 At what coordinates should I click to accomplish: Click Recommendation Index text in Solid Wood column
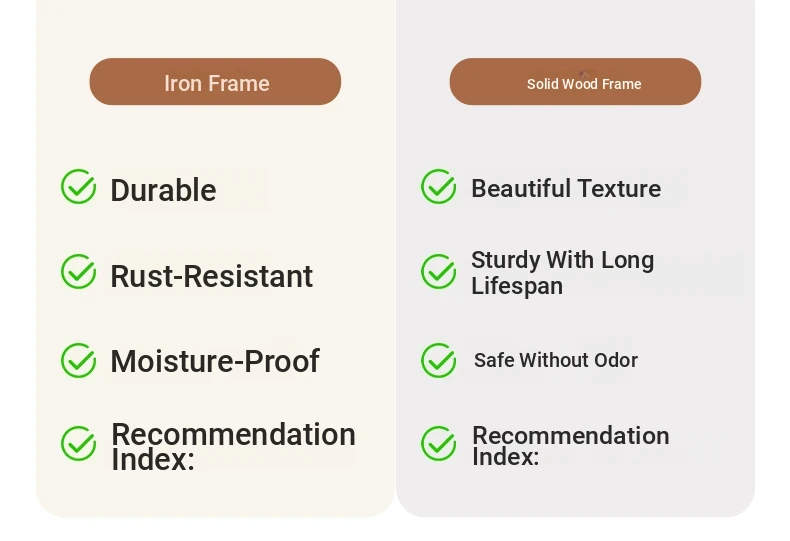(571, 445)
